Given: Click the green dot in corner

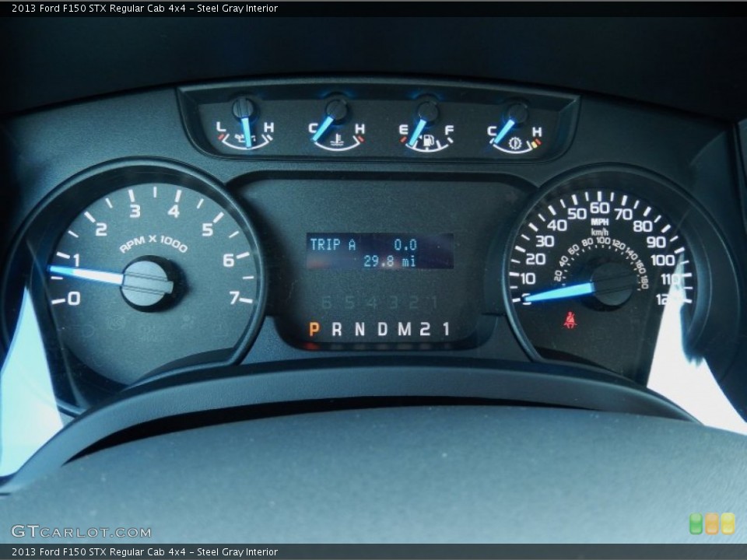Looking at the screenshot, I should pos(696,523).
